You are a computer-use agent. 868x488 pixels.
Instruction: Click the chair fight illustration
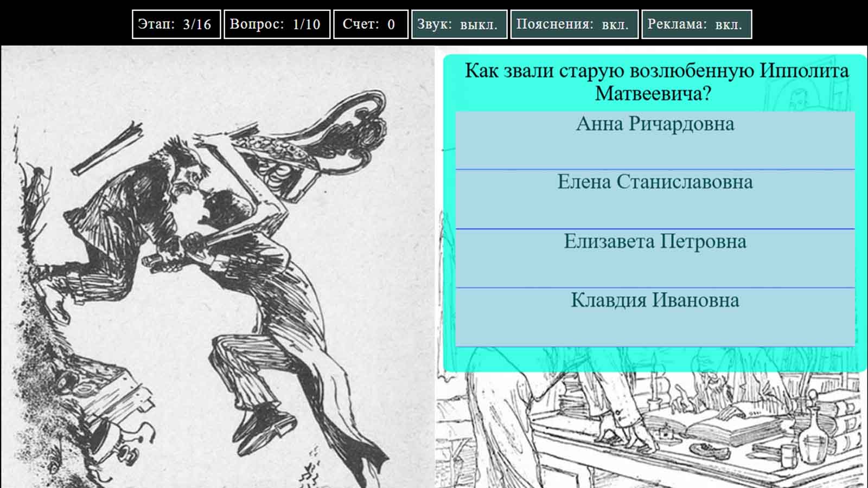(x=217, y=244)
